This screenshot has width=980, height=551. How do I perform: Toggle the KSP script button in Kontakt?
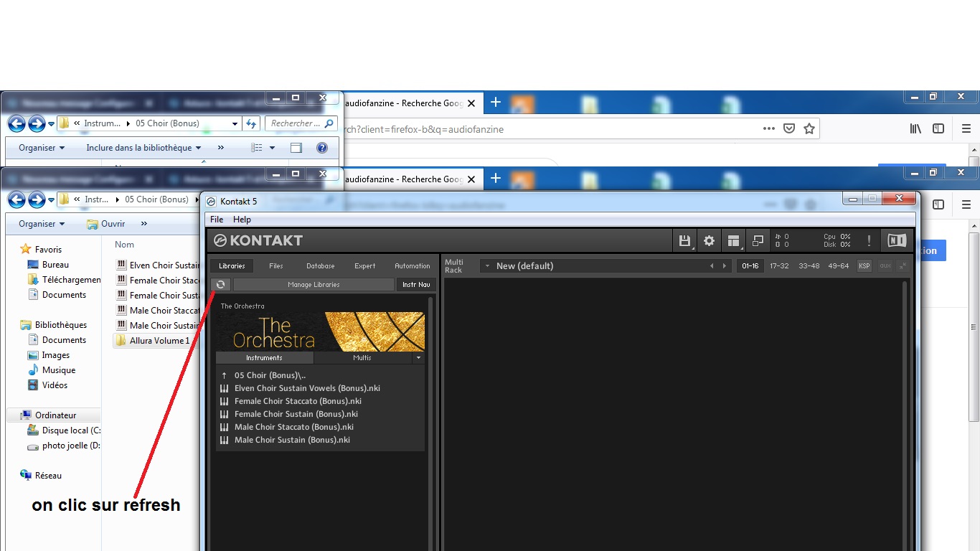coord(864,266)
